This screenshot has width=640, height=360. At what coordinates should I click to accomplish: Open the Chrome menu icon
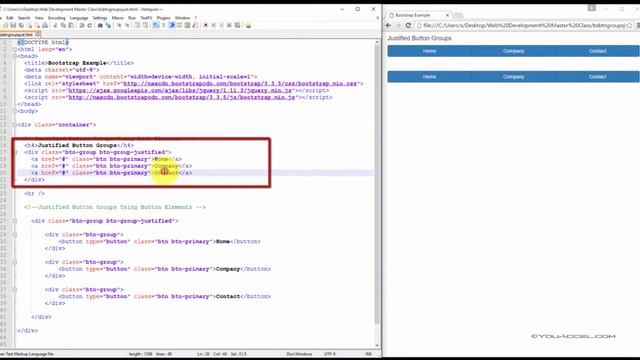(x=638, y=25)
